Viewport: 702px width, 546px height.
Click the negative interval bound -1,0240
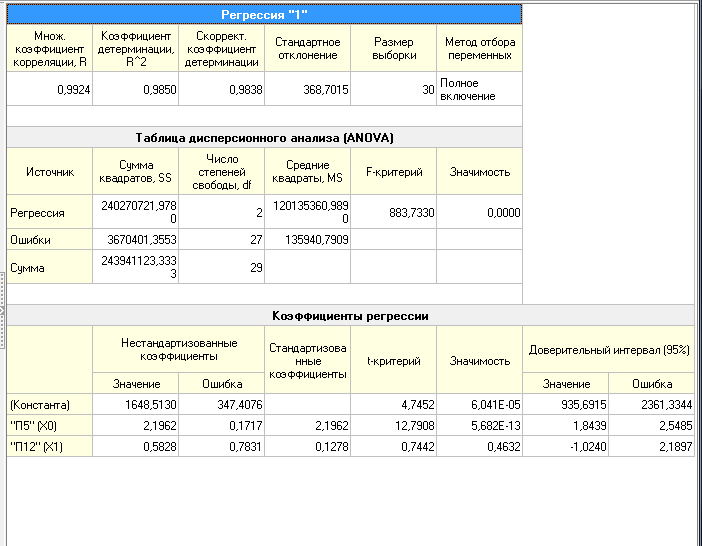click(x=565, y=446)
